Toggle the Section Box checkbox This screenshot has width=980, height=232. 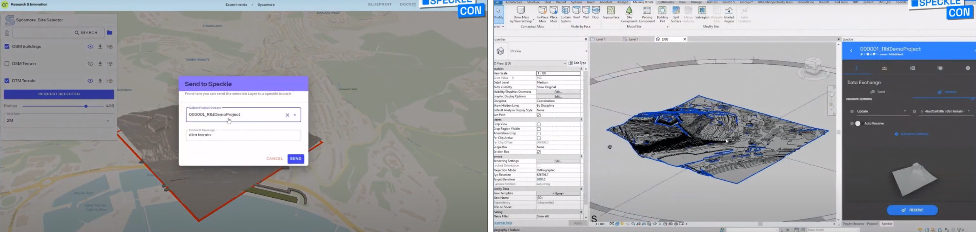[x=539, y=152]
